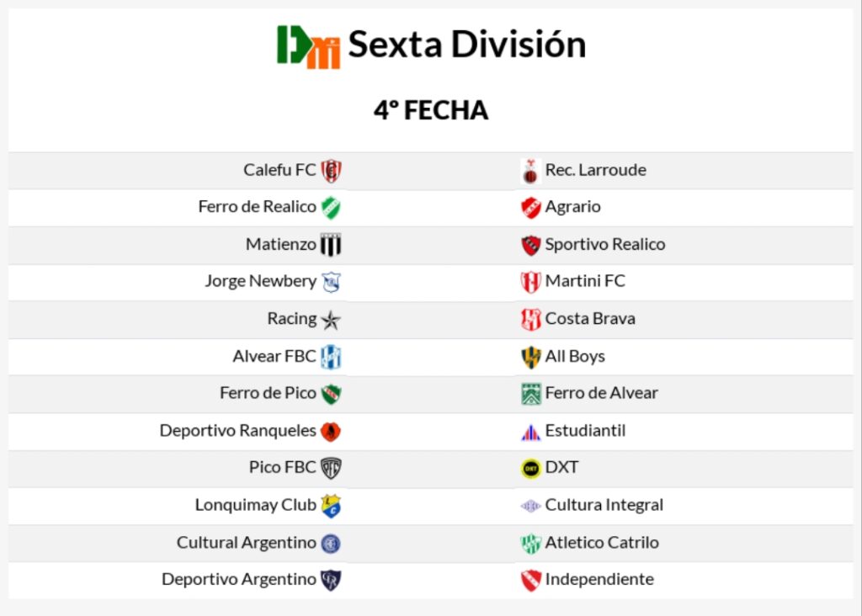The width and height of the screenshot is (862, 616).
Task: Click the DXT round yellow badge
Action: click(530, 468)
